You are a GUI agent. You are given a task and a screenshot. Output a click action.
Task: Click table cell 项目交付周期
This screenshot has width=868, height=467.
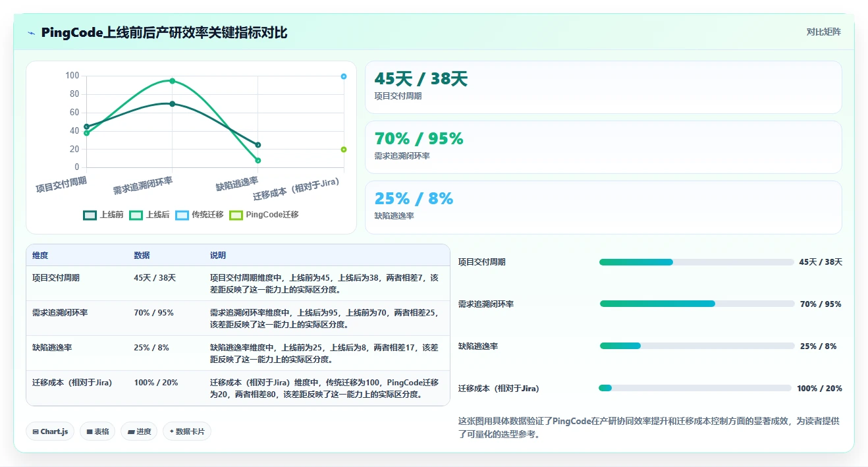(x=56, y=278)
